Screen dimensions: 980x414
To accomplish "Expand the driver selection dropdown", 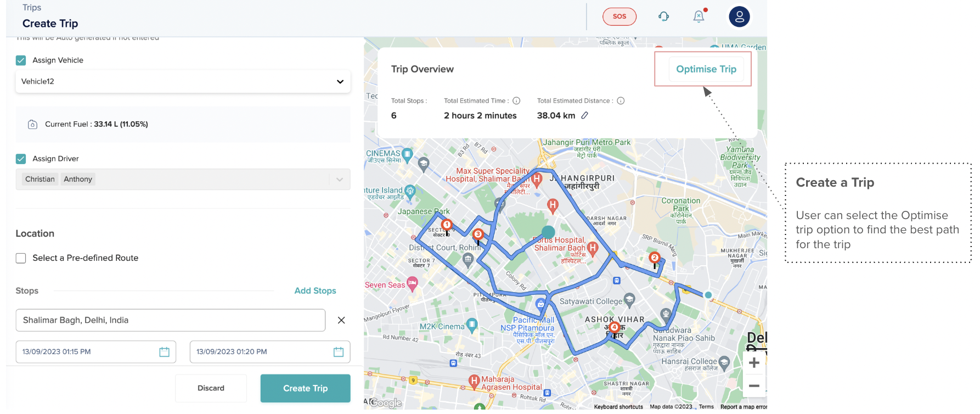I will pyautogui.click(x=339, y=180).
